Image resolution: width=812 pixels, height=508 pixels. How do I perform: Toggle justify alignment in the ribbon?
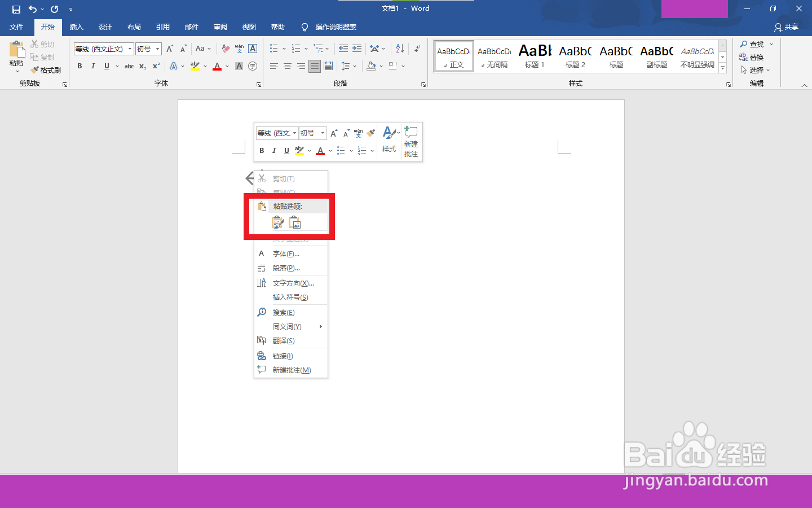(315, 66)
